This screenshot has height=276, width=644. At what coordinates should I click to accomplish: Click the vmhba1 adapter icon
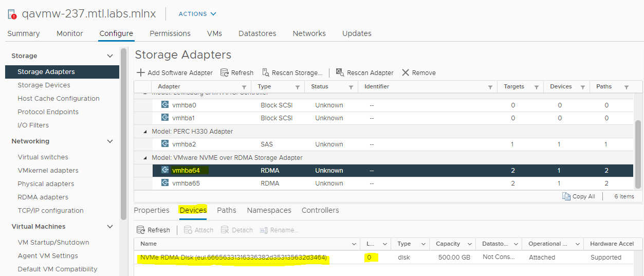tap(165, 118)
